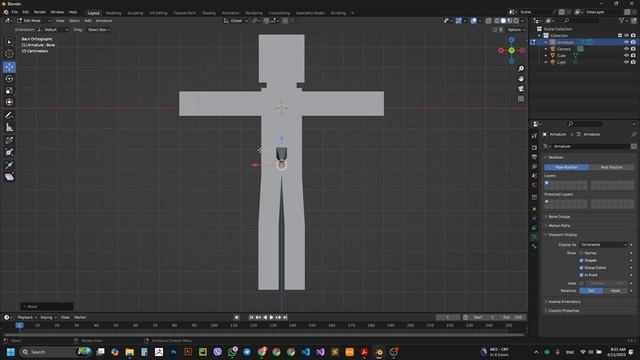Toggle camera view icon in viewport

coord(521,89)
